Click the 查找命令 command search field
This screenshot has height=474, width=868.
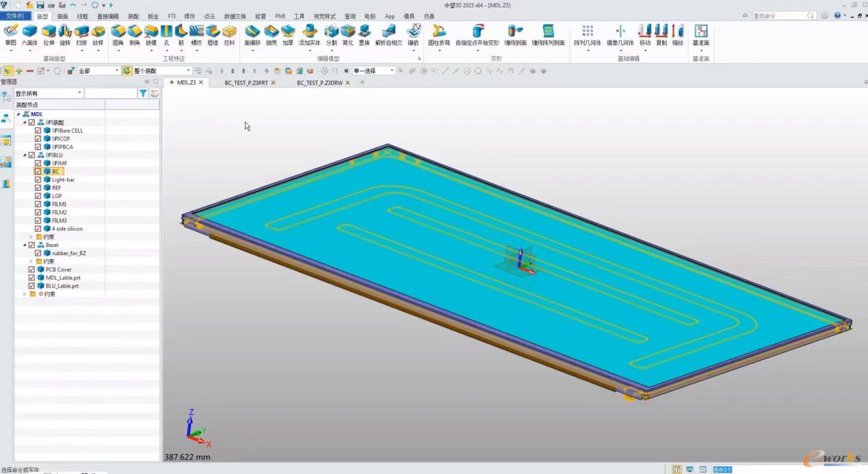[x=783, y=15]
